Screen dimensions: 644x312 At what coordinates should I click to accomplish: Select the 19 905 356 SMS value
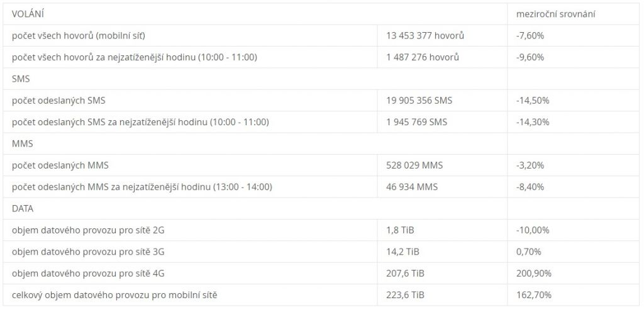[x=419, y=101]
